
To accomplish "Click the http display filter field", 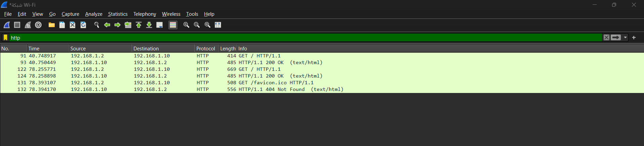I will [x=302, y=38].
